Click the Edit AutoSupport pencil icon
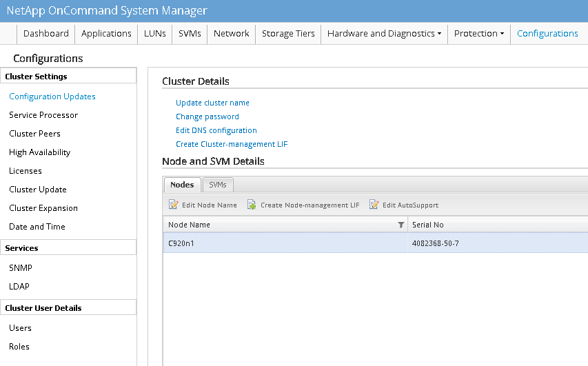The image size is (588, 366). coord(374,205)
